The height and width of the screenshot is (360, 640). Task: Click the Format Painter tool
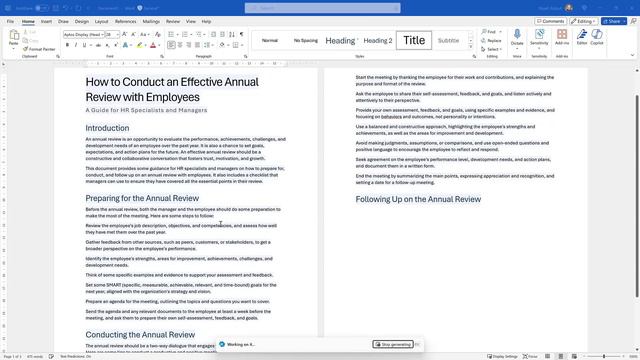pyautogui.click(x=39, y=49)
